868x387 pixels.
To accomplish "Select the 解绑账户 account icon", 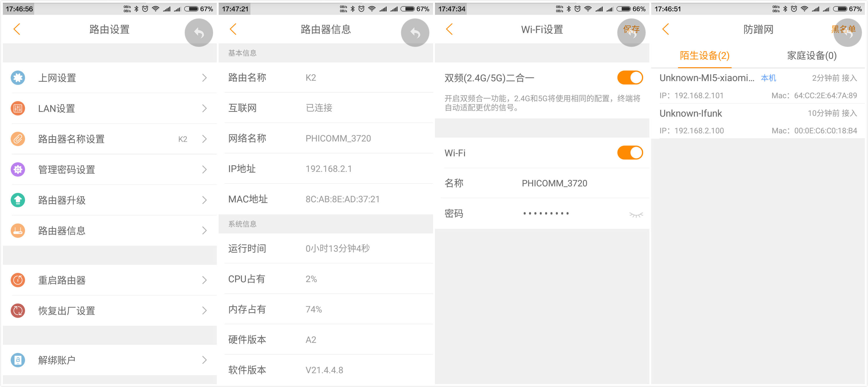I will 17,360.
